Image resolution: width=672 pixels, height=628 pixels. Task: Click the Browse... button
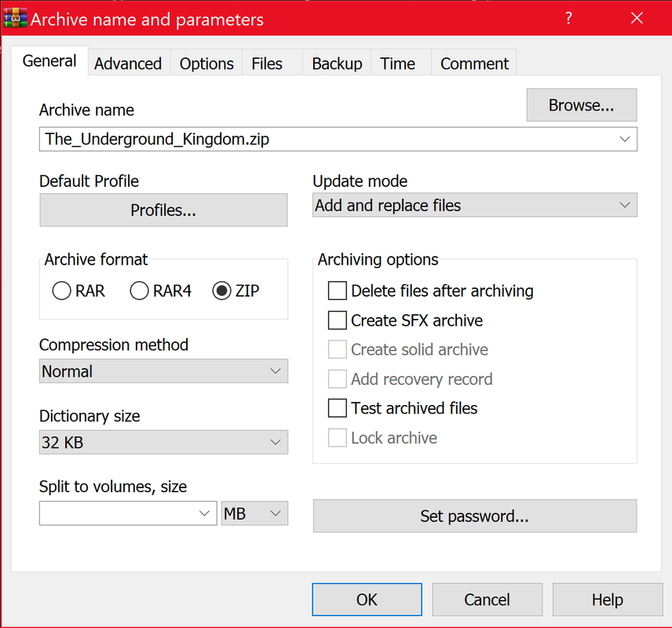click(x=582, y=105)
